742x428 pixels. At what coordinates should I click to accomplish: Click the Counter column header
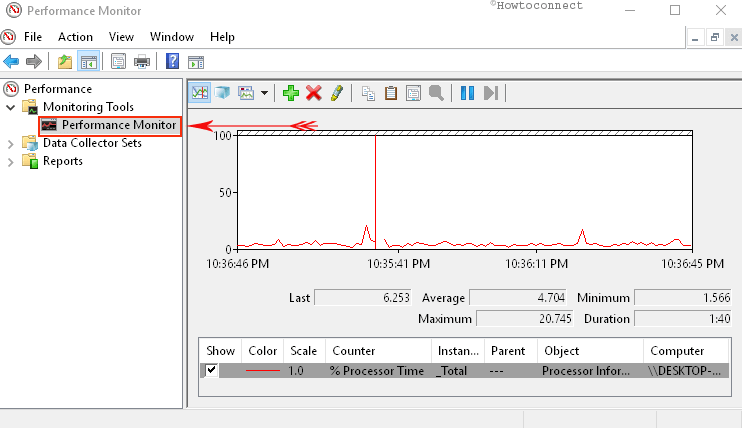tap(378, 351)
